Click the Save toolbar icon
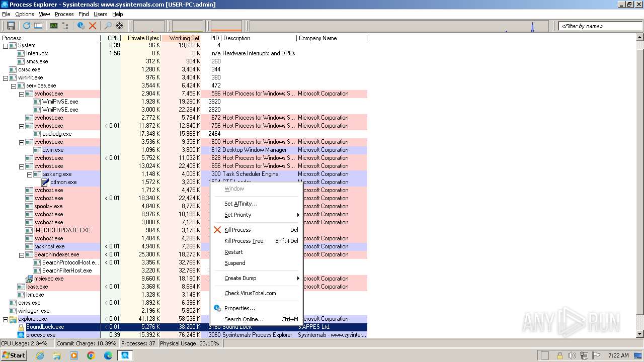The width and height of the screenshot is (644, 362). coord(11,26)
